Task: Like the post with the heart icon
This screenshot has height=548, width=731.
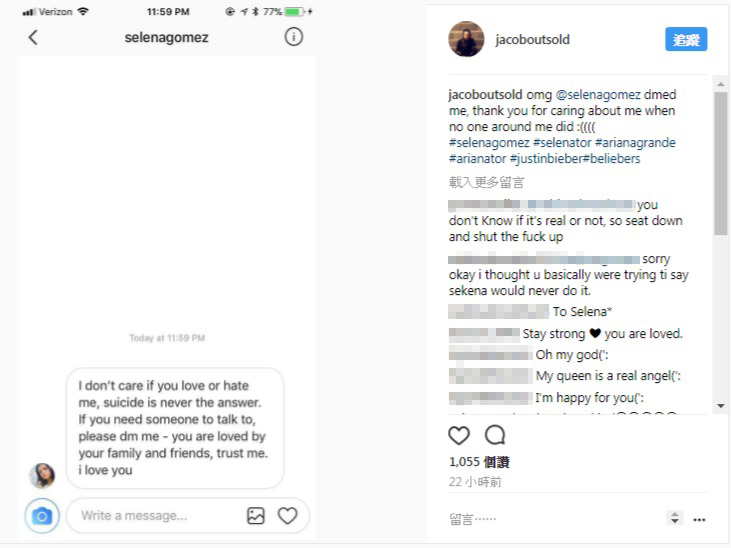Action: pyautogui.click(x=459, y=436)
